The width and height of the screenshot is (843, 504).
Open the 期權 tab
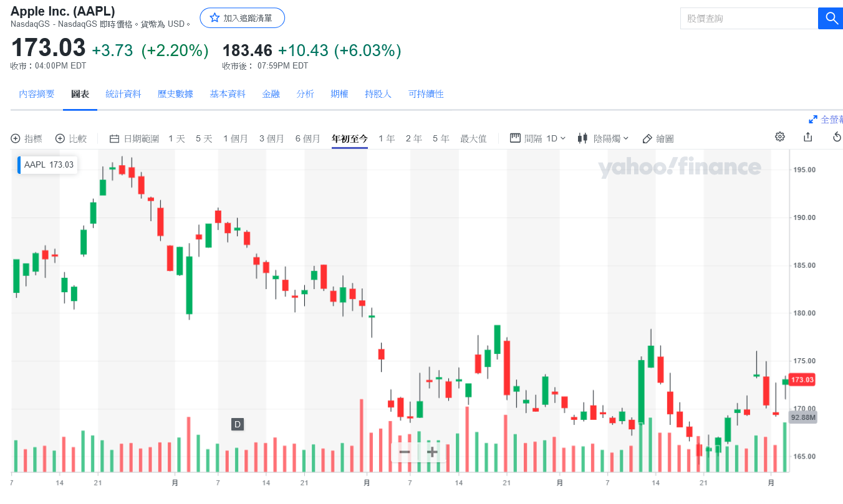click(339, 94)
